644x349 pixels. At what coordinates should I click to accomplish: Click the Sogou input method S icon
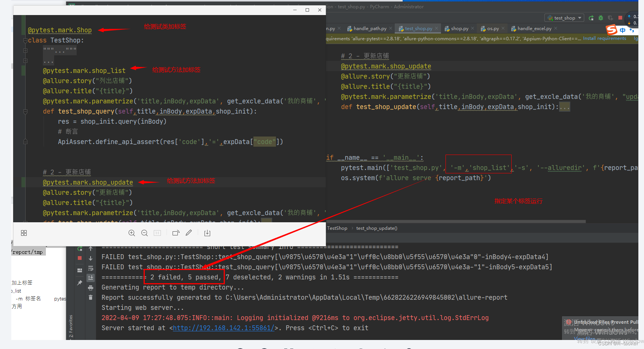coord(612,29)
